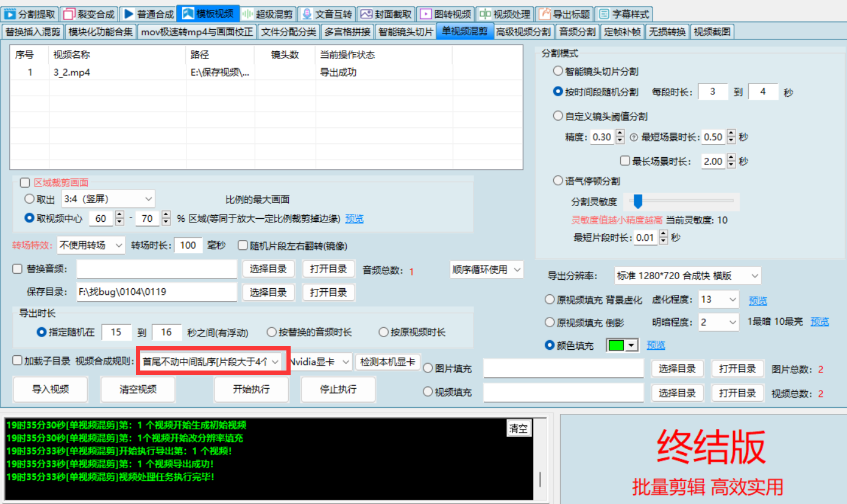The height and width of the screenshot is (504, 847).
Task: Open the 音频分割 sub-tab
Action: click(x=577, y=32)
